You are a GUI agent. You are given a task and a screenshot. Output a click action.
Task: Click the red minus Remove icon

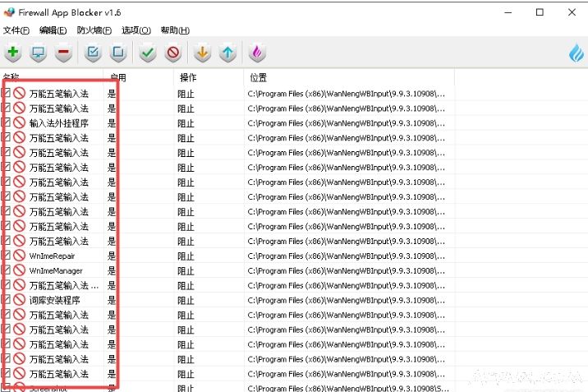tap(63, 53)
